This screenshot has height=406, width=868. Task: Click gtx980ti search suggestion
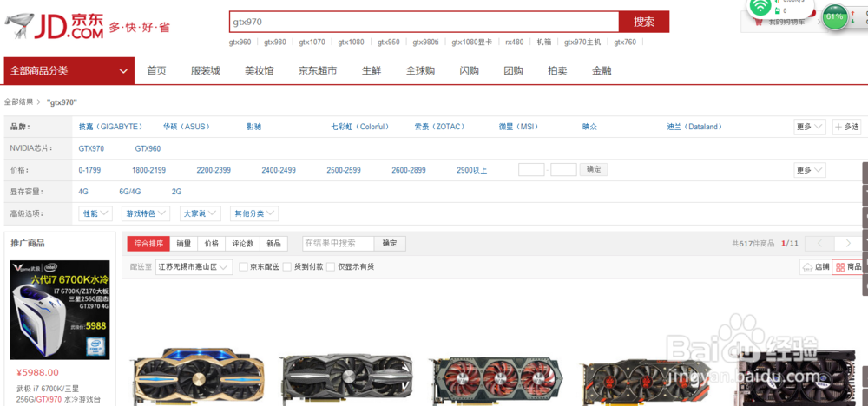pos(425,42)
